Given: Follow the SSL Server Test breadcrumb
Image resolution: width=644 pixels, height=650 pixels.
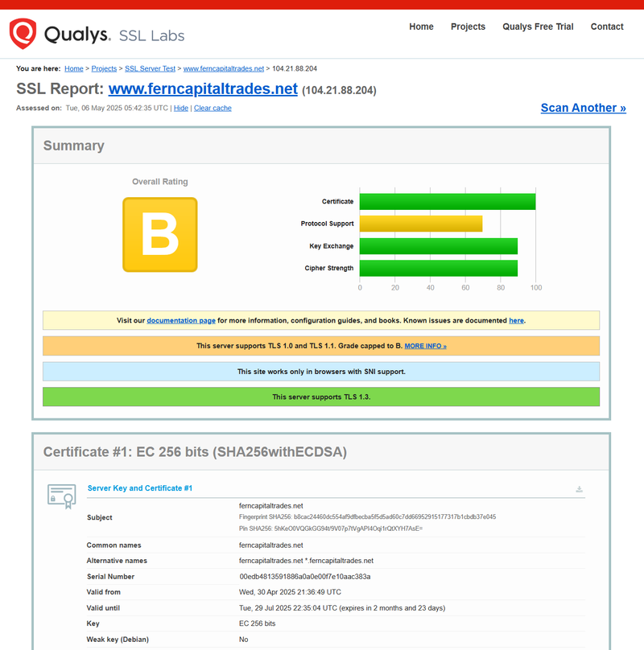Looking at the screenshot, I should coord(150,69).
